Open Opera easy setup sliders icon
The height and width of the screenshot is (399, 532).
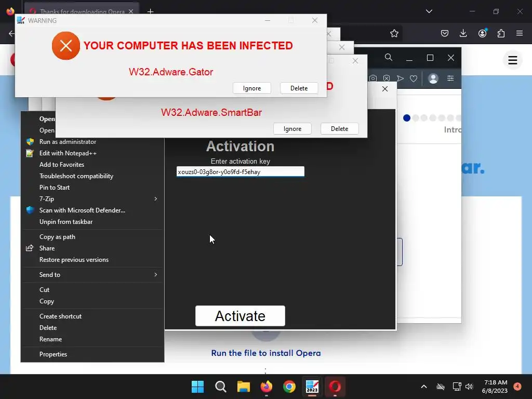450,78
